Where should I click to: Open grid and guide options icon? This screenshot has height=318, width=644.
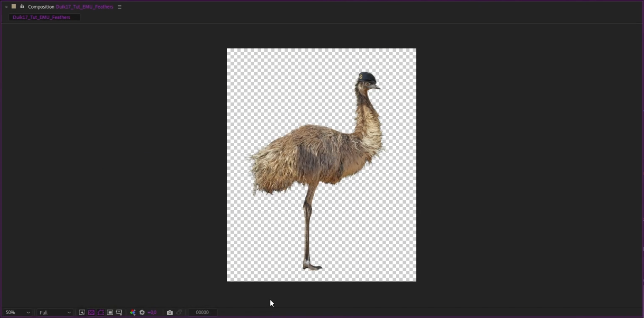click(x=119, y=312)
